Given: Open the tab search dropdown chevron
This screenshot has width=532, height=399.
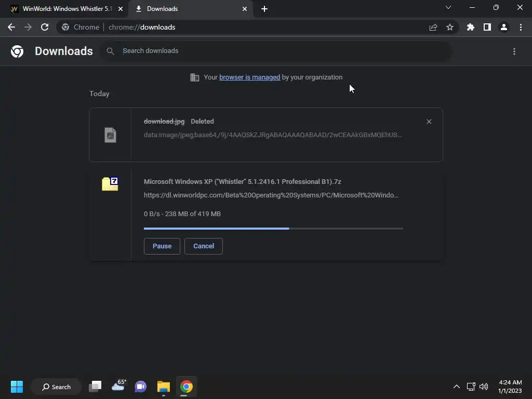Looking at the screenshot, I should pyautogui.click(x=448, y=7).
